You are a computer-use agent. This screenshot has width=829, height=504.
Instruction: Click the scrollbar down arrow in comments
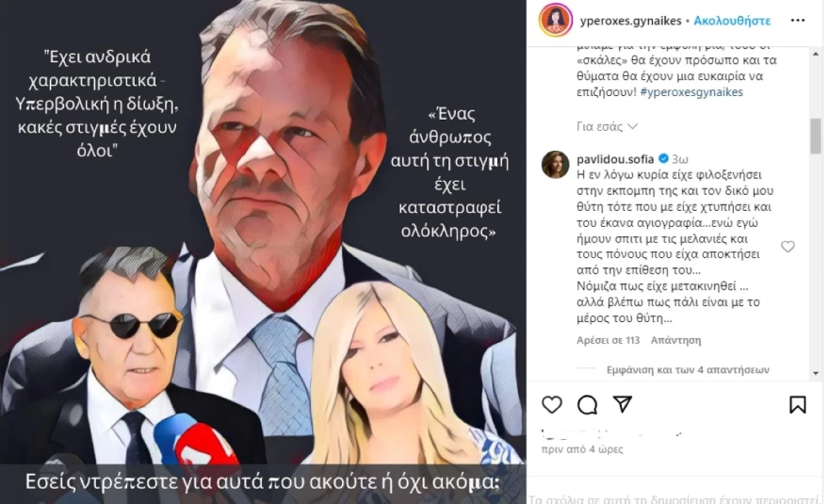coord(816,373)
